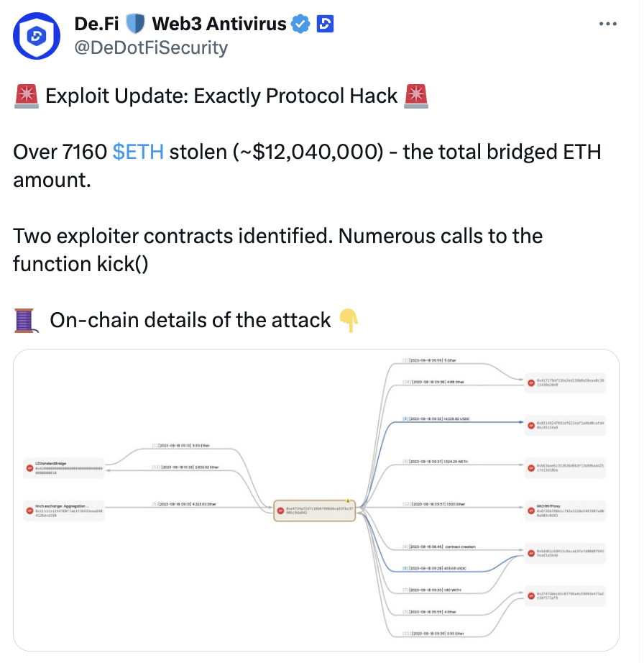This screenshot has height=663, width=644.
Task: Click the De.Fi affiliate logo badge
Action: (324, 24)
